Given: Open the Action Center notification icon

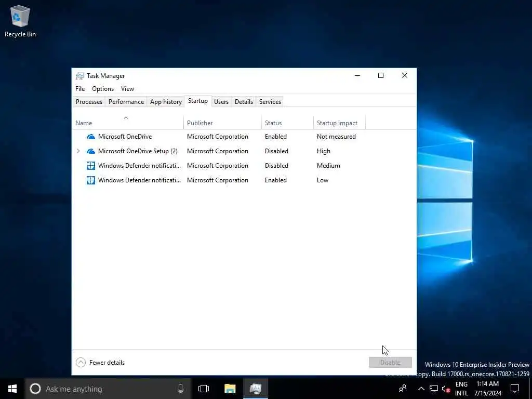Looking at the screenshot, I should (x=515, y=389).
